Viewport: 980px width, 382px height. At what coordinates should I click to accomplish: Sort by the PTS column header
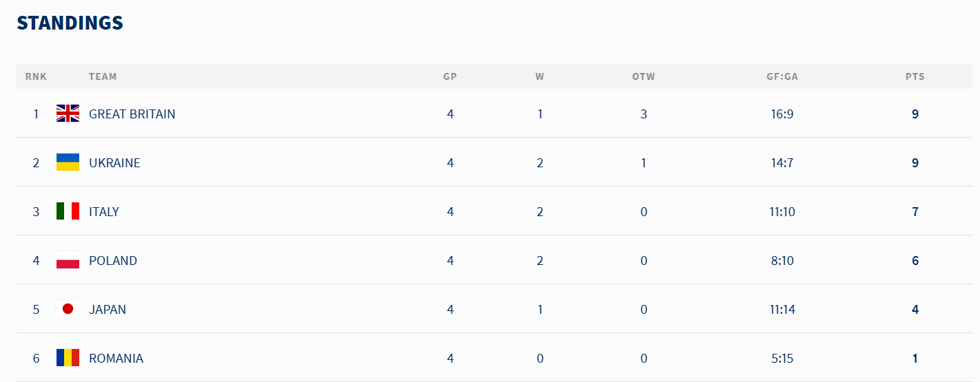coord(915,76)
